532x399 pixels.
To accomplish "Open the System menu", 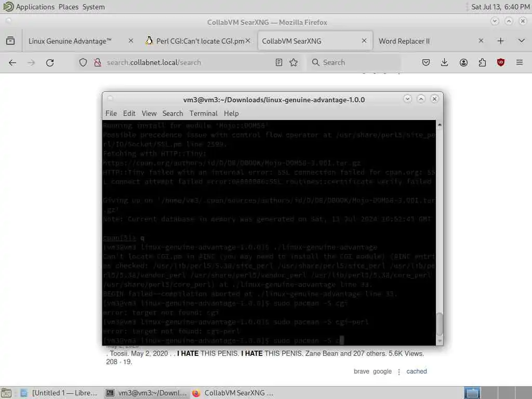I will (x=94, y=7).
